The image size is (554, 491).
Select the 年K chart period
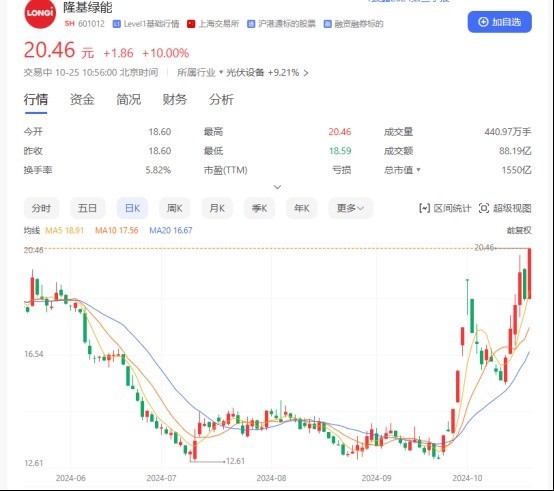pyautogui.click(x=302, y=208)
